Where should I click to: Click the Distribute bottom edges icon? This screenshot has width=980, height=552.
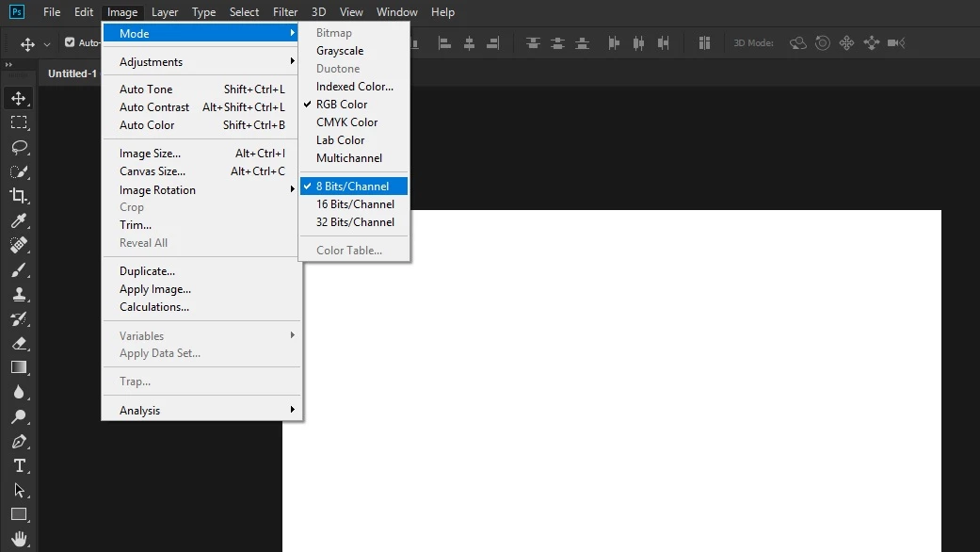(x=582, y=43)
